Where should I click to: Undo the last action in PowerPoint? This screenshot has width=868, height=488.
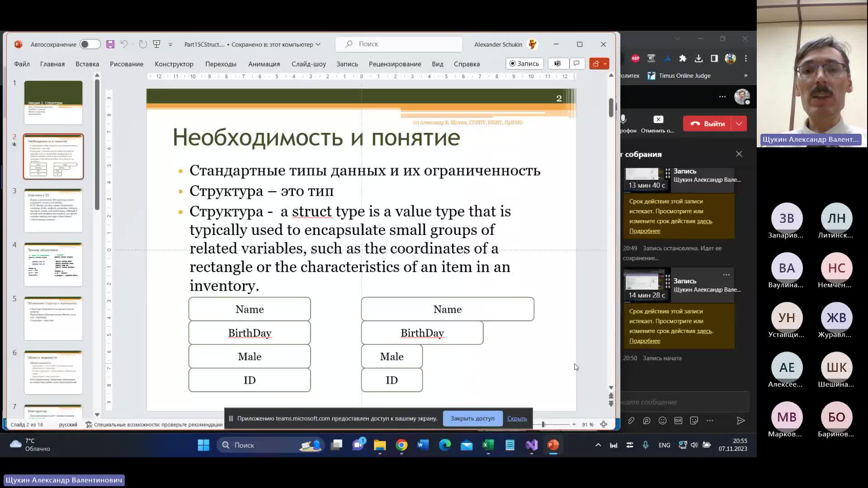(124, 44)
